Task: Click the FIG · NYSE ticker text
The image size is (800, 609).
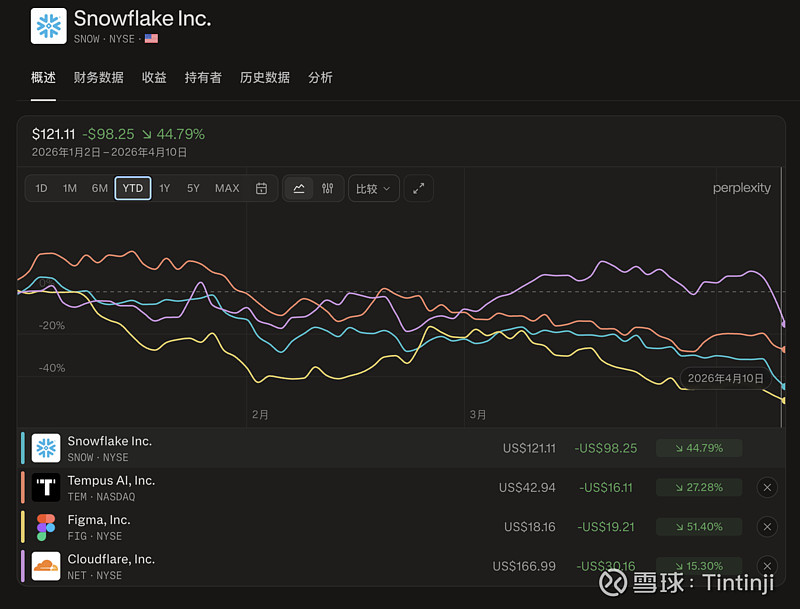Action: [95, 536]
